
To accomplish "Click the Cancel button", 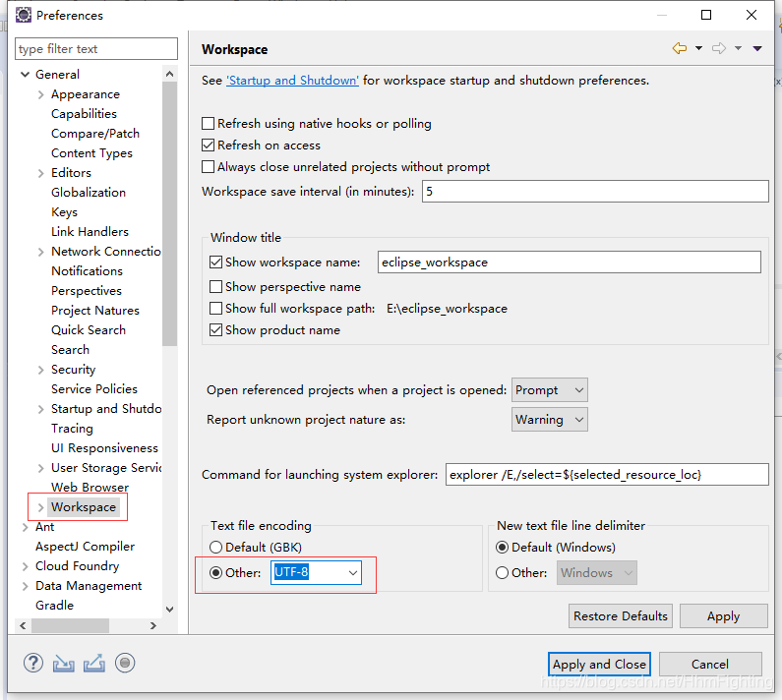I will (710, 664).
